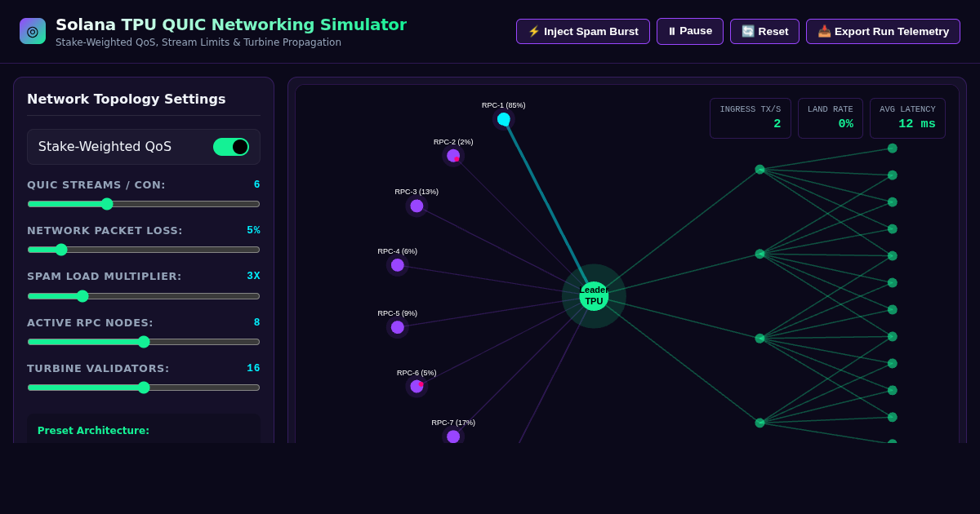Adjust the Spam Load Multiplier slider
The image size is (980, 514).
144,296
